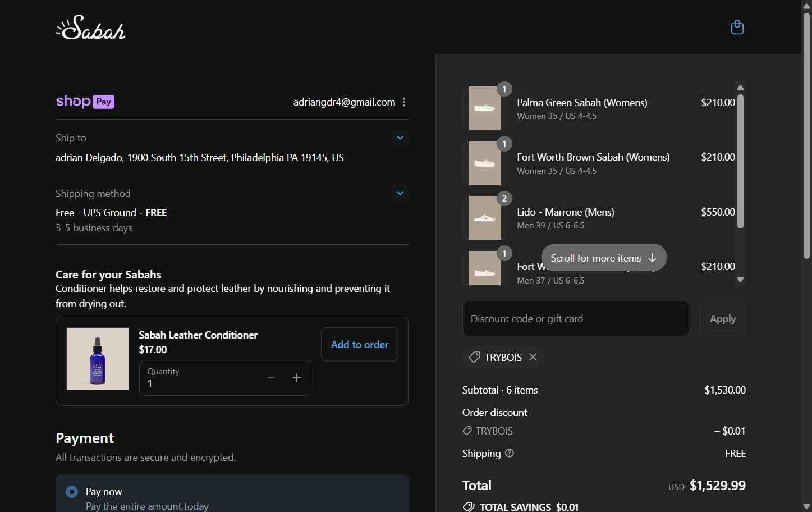
Task: Click the Total Savings tag icon
Action: 469,507
